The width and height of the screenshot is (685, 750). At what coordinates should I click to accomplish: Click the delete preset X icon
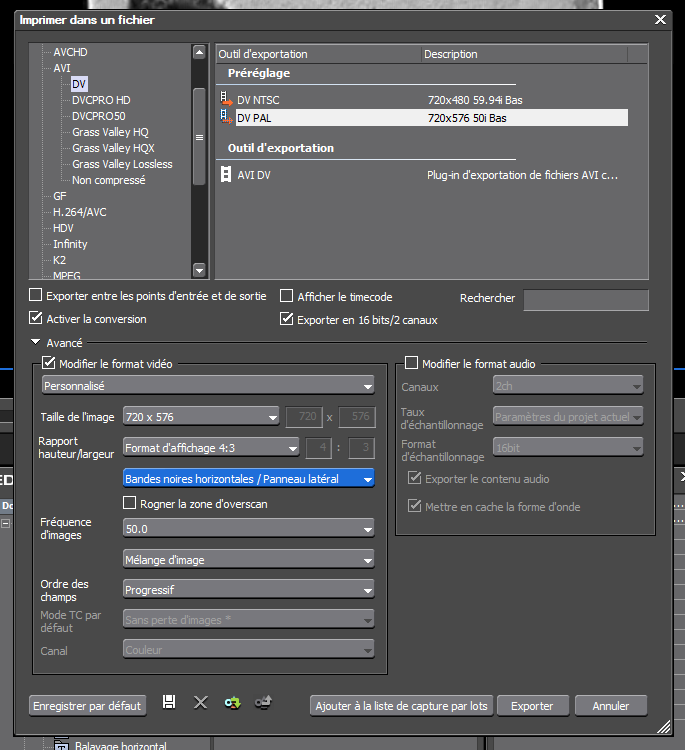tap(201, 702)
